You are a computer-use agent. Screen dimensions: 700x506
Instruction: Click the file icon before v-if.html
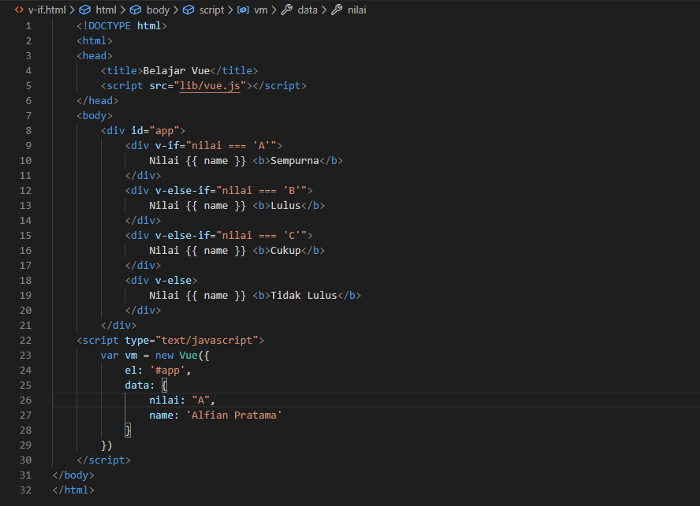19,10
